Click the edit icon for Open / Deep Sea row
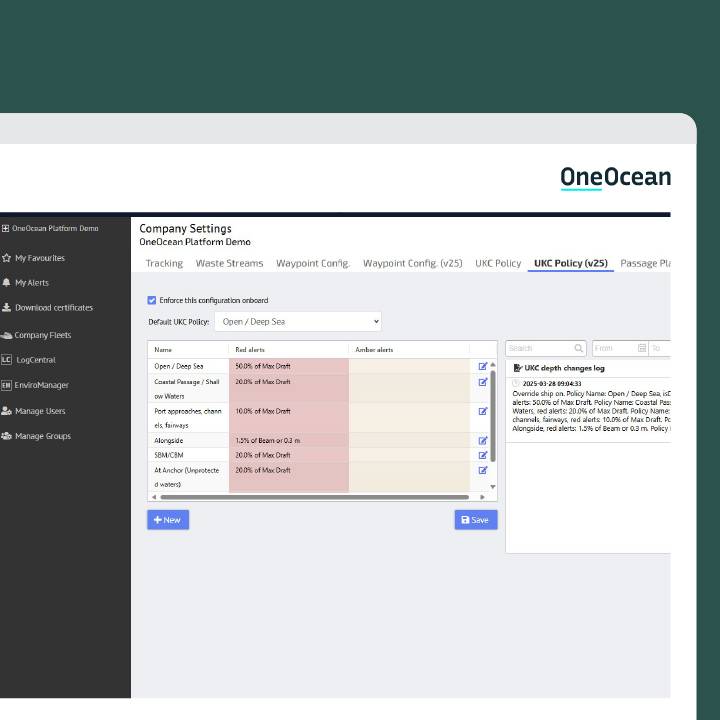 483,366
